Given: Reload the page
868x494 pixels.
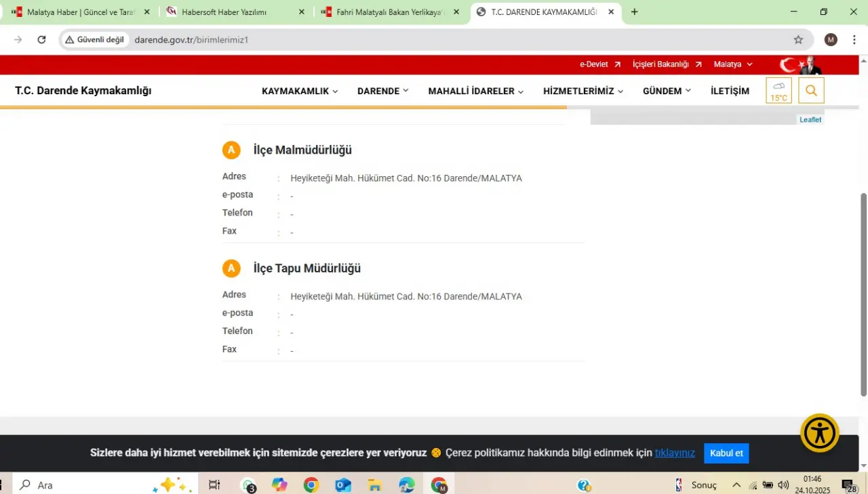Looking at the screenshot, I should pyautogui.click(x=41, y=40).
